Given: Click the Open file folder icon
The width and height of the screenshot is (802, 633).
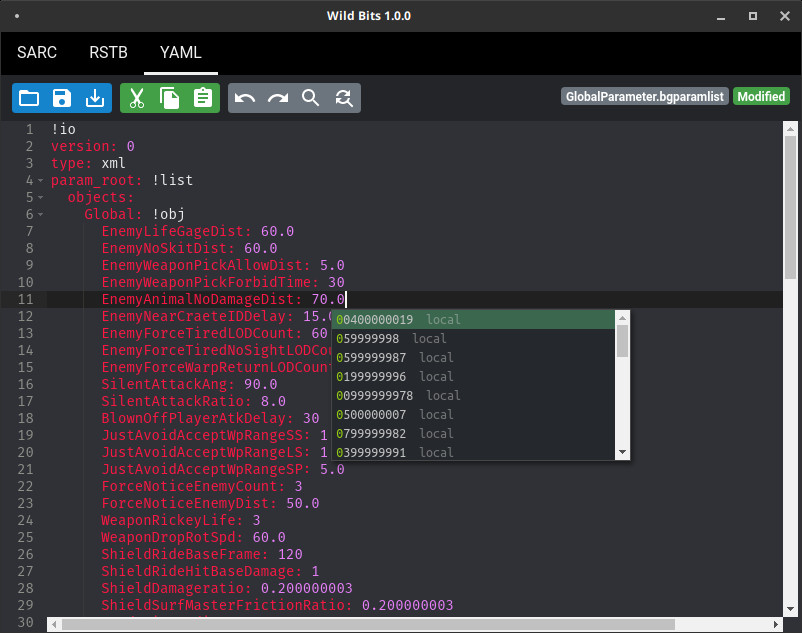Looking at the screenshot, I should click(x=28, y=97).
